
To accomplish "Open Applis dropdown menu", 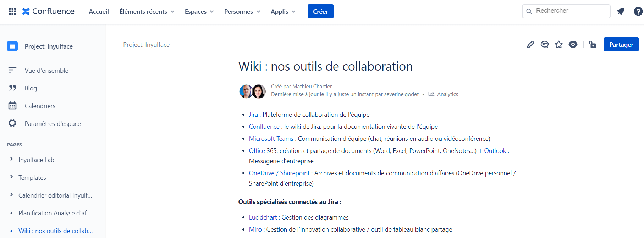I will coord(283,12).
